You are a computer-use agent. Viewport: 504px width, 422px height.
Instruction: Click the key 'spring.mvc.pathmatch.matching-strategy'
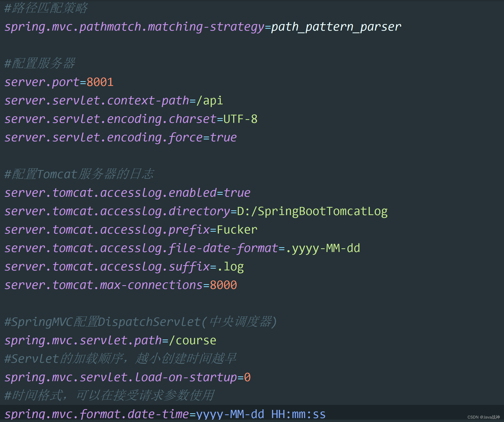134,27
